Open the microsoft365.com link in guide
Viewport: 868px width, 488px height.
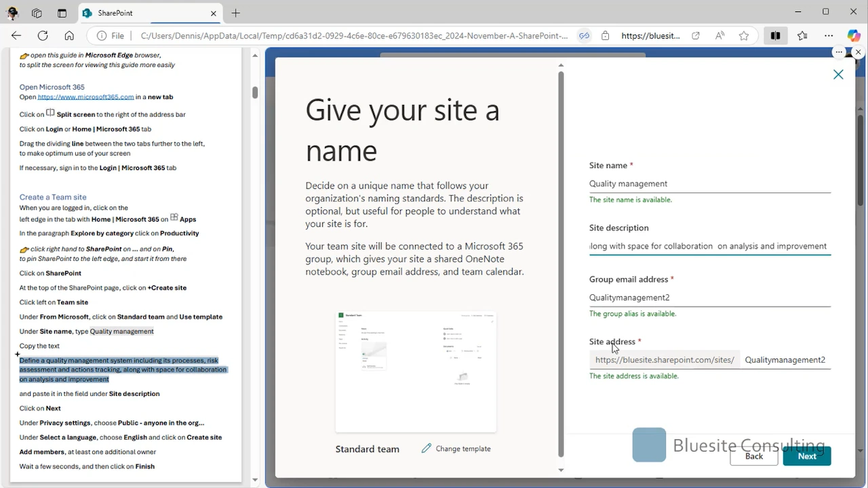(85, 97)
